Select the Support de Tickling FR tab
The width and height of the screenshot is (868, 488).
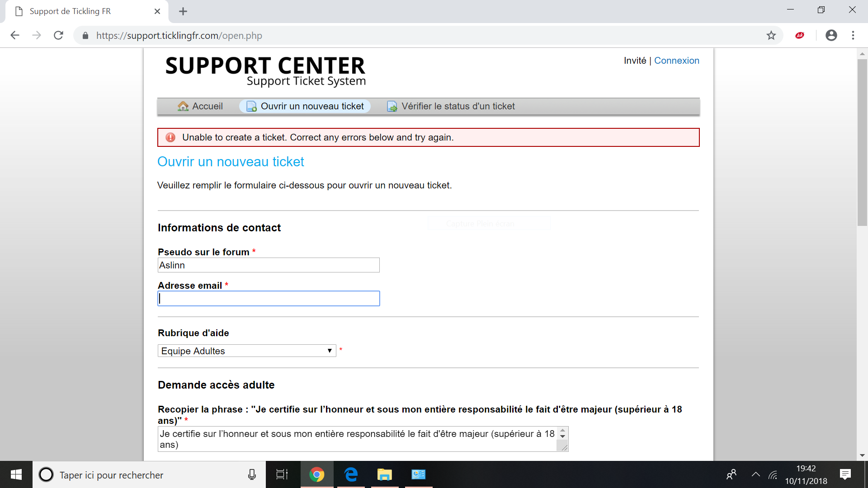click(x=87, y=11)
